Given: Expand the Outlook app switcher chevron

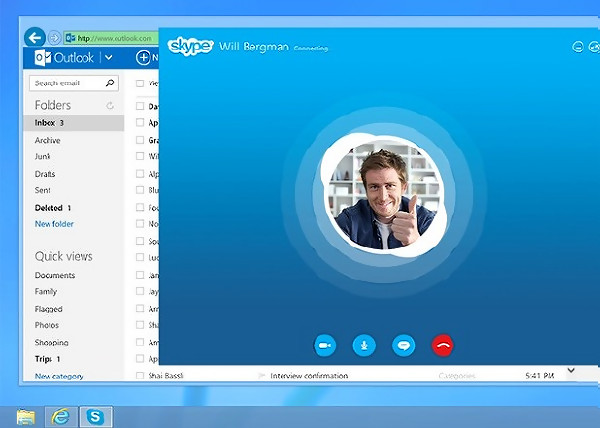Looking at the screenshot, I should click(108, 58).
